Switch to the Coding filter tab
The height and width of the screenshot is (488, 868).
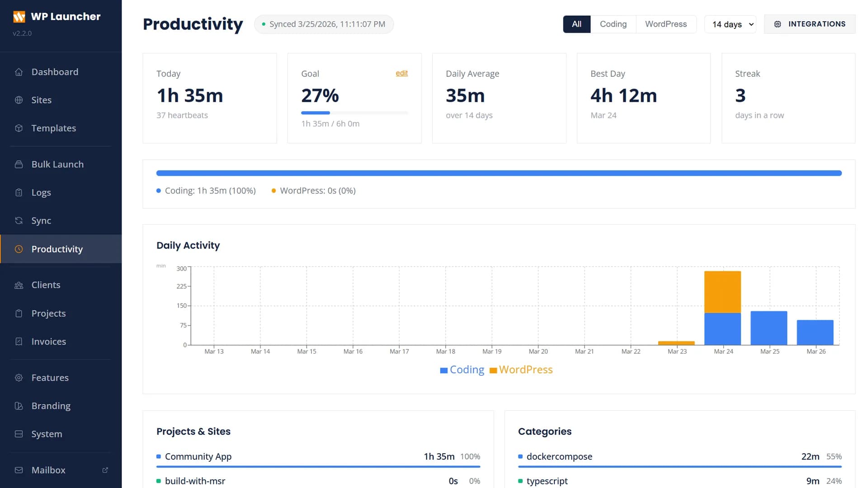coord(613,24)
